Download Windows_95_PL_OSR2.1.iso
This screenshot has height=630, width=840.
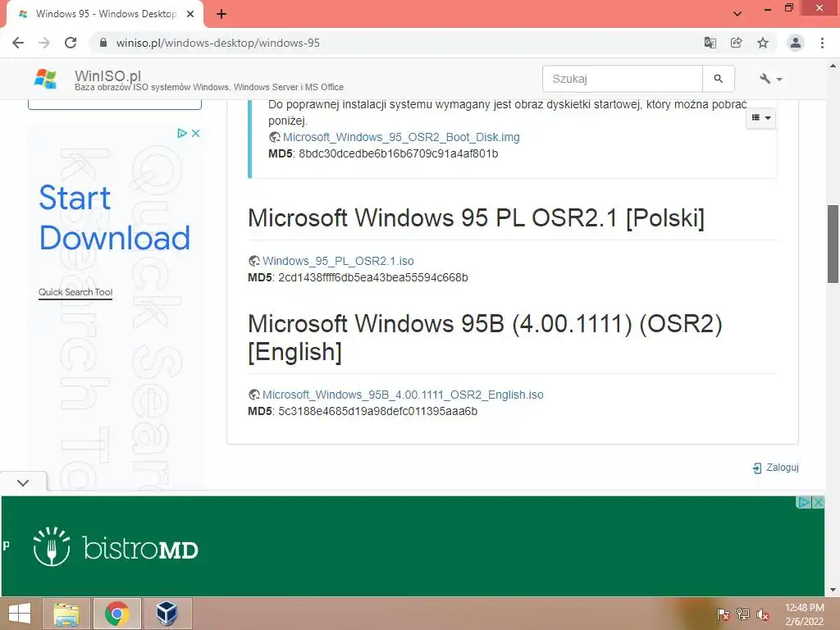(338, 261)
